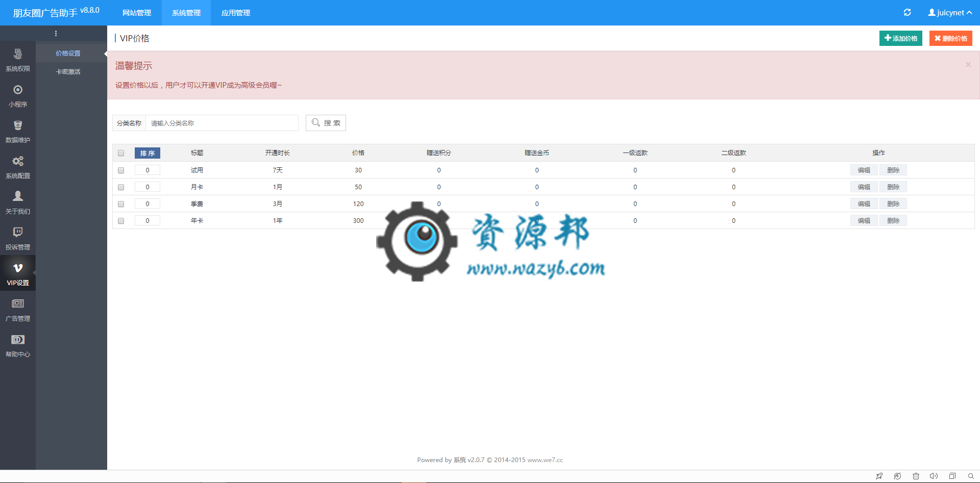Screen dimensions: 980x483
Task: Click the 赠送金币 column header
Action: click(537, 153)
